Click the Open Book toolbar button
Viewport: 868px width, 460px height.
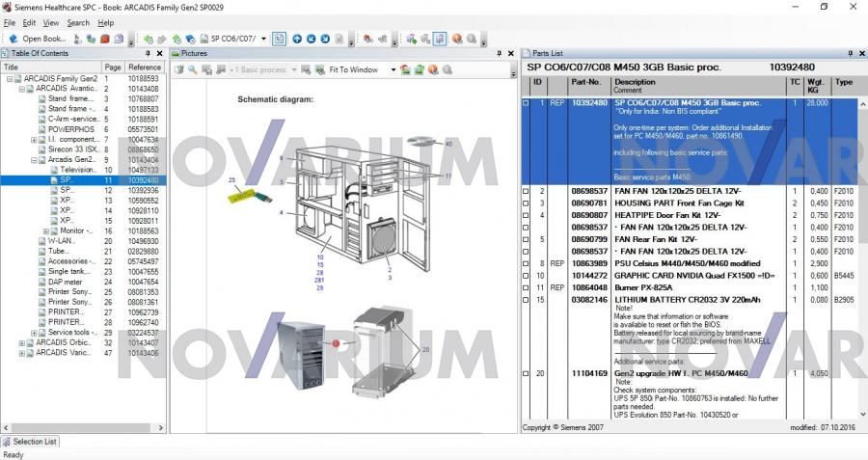[40, 39]
